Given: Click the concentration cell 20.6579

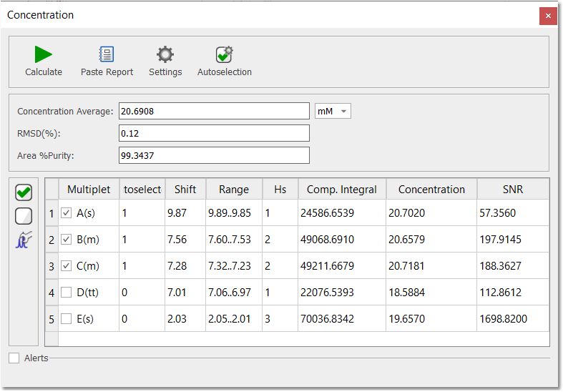Looking at the screenshot, I should (x=431, y=240).
